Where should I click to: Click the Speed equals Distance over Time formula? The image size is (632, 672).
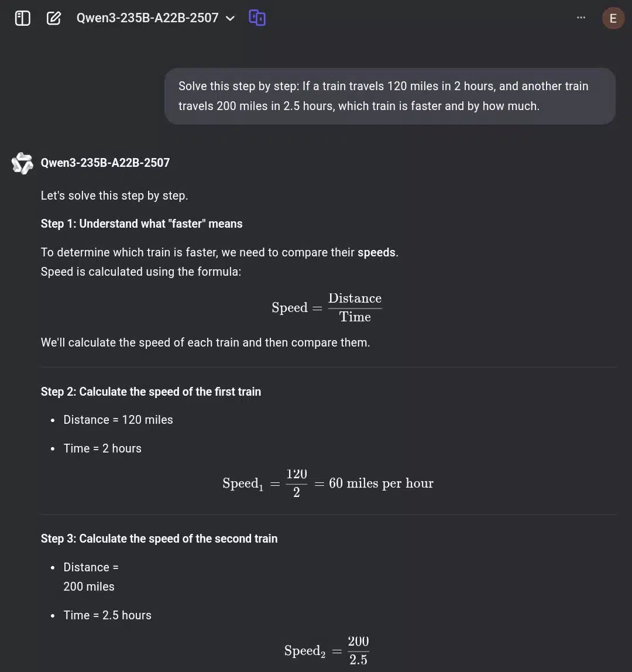tap(327, 308)
